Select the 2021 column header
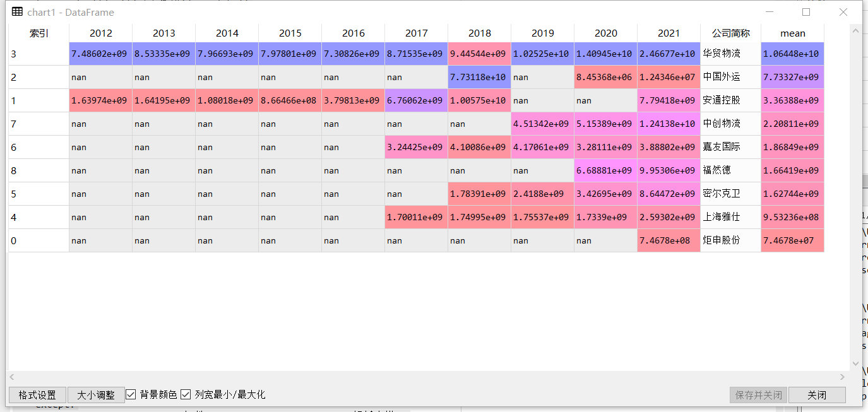The width and height of the screenshot is (868, 412). click(x=669, y=33)
